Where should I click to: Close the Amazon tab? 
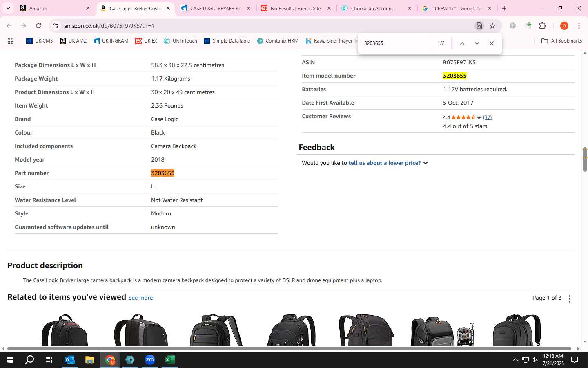88,8
